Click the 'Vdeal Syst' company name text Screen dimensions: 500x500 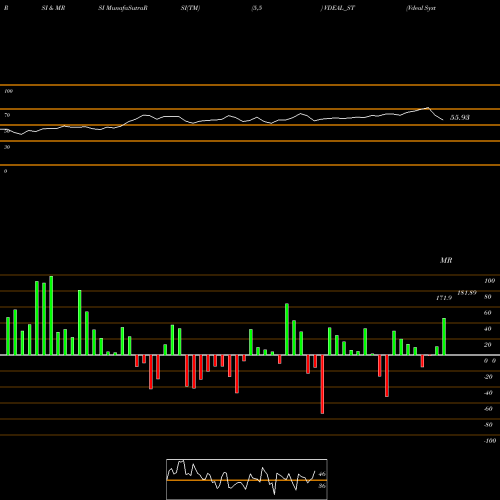coord(421,8)
